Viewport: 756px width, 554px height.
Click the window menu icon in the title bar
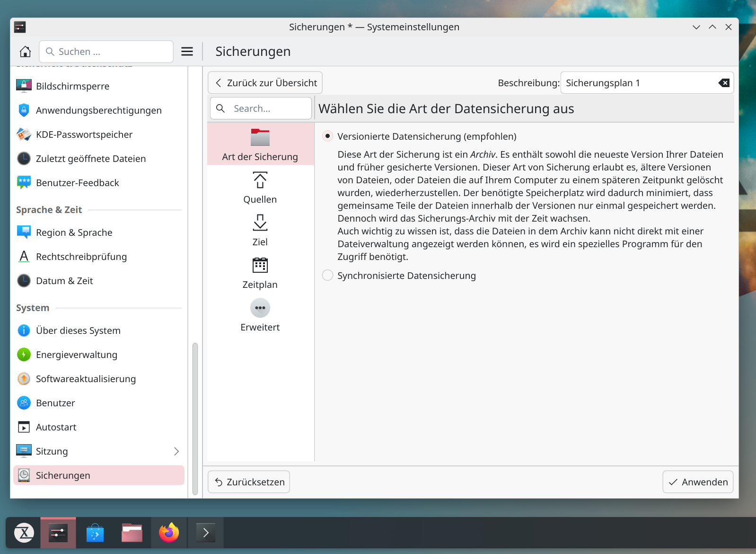coord(20,27)
